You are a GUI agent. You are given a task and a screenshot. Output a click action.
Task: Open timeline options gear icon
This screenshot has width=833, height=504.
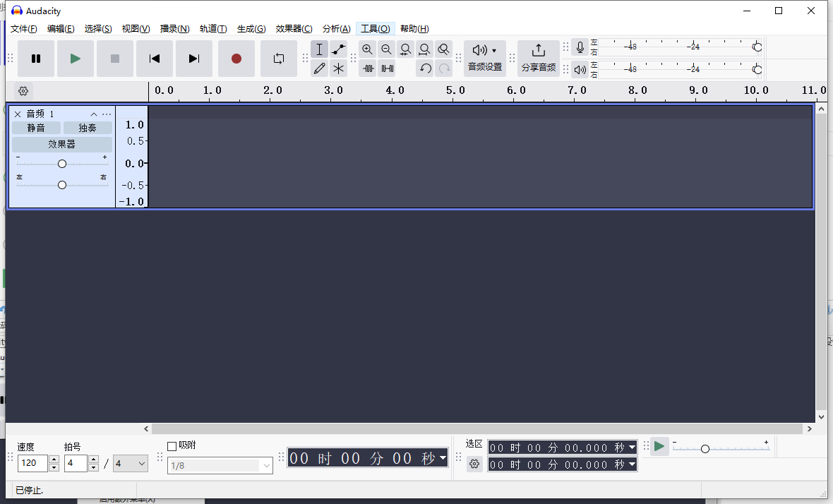coord(23,91)
